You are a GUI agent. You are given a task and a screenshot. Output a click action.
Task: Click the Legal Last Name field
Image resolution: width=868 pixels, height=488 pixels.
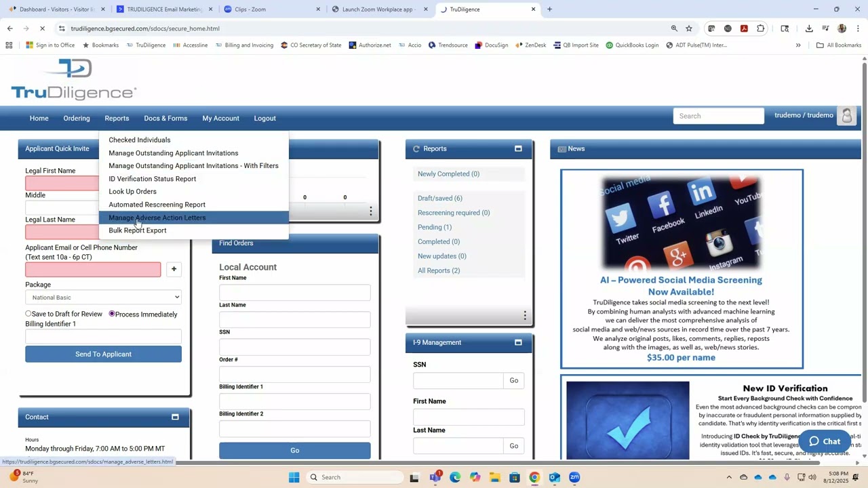(62, 232)
